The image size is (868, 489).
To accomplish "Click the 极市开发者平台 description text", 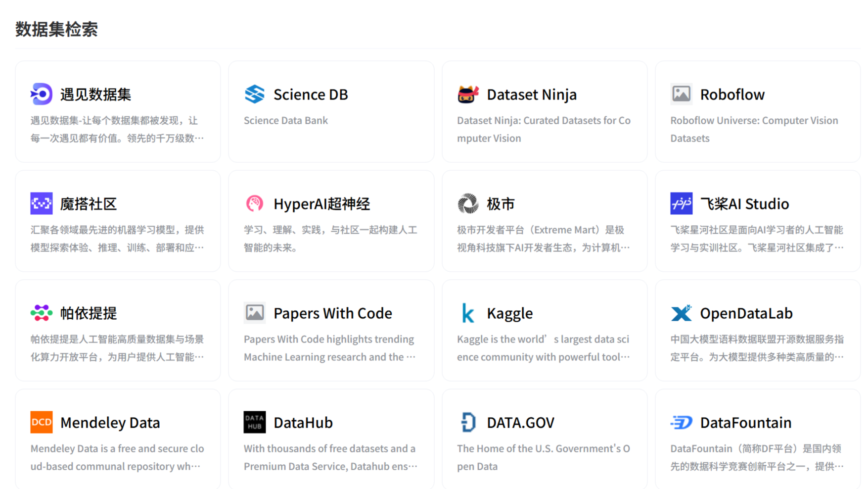I will [544, 239].
